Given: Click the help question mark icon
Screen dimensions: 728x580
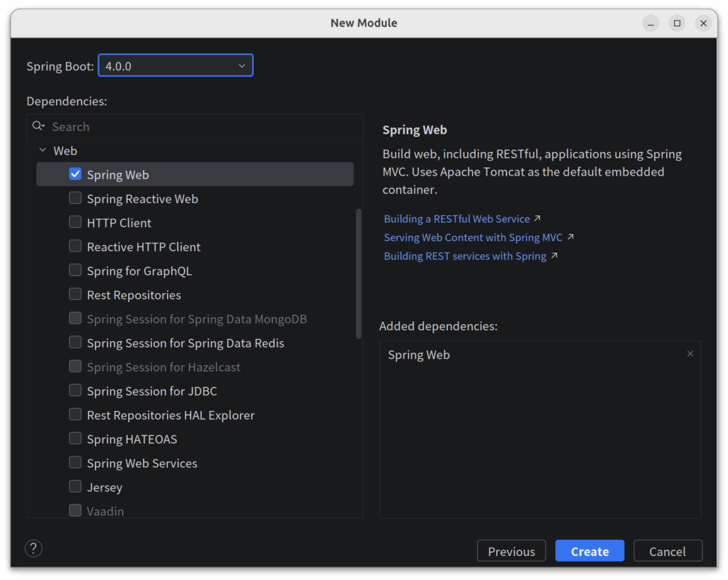Looking at the screenshot, I should (33, 548).
